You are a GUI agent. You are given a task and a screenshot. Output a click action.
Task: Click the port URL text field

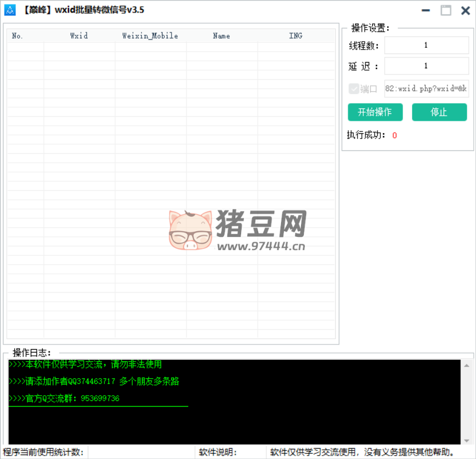point(426,89)
